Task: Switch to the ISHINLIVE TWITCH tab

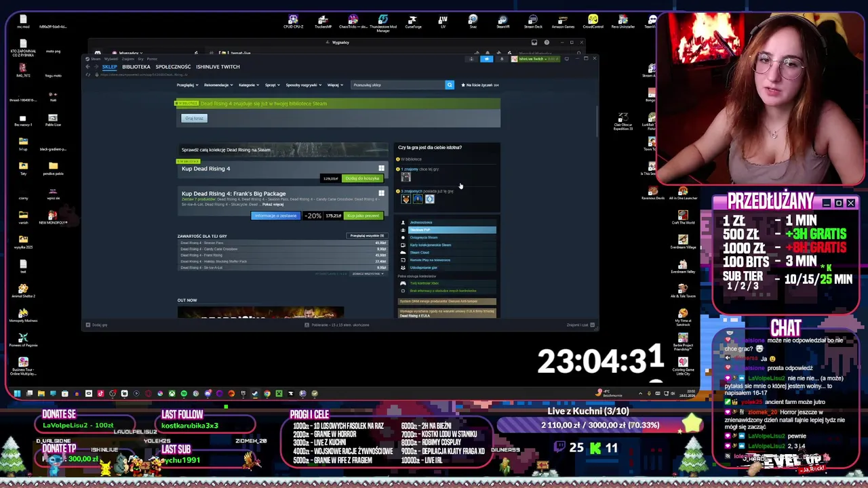Action: 218,67
